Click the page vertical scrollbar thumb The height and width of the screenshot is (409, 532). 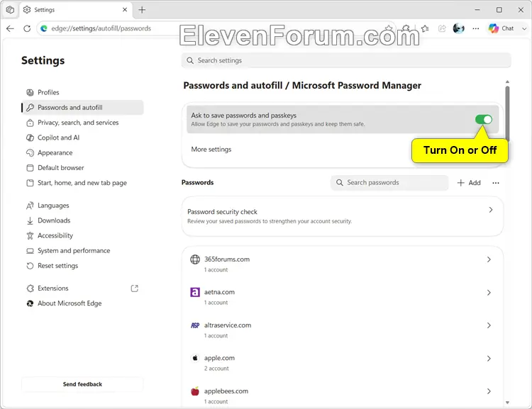click(x=507, y=113)
